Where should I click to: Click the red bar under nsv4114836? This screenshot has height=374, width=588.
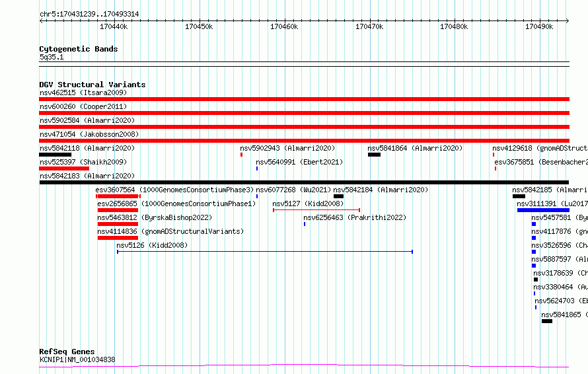[x=118, y=238]
